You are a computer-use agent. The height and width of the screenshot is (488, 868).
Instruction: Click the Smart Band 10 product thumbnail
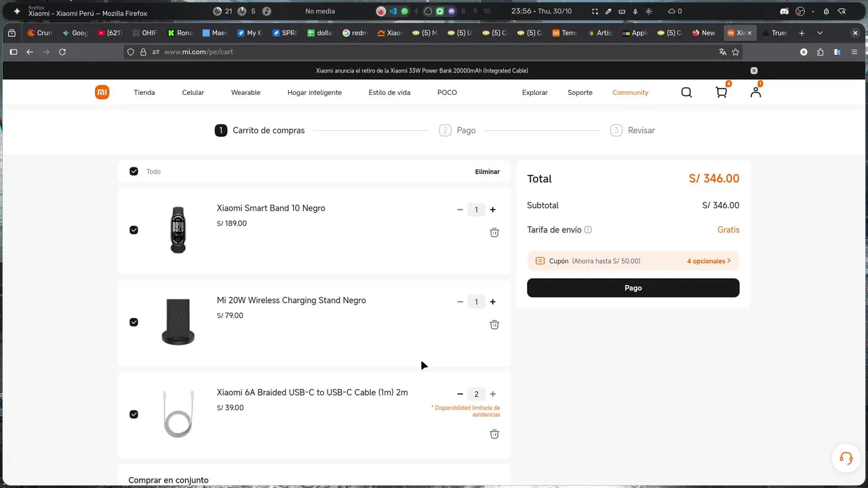point(178,230)
